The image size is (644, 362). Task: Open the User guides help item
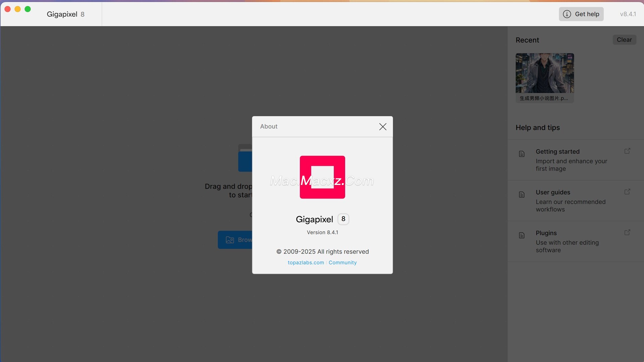(x=576, y=201)
